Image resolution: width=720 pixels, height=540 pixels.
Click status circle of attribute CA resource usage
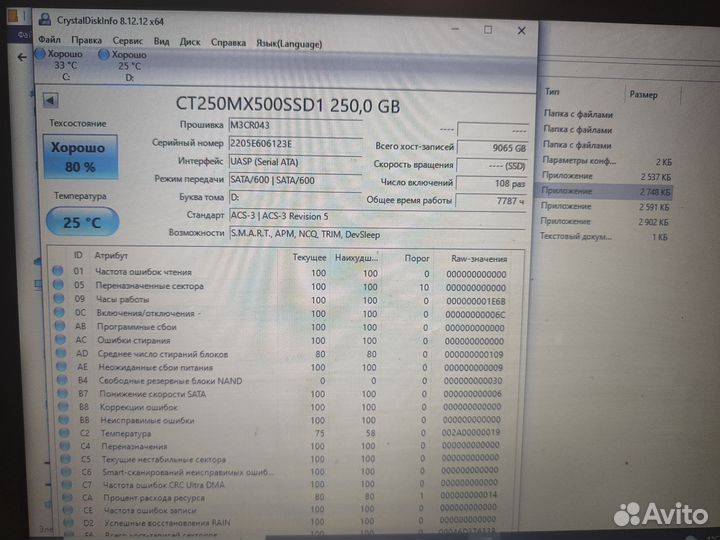pos(68,497)
